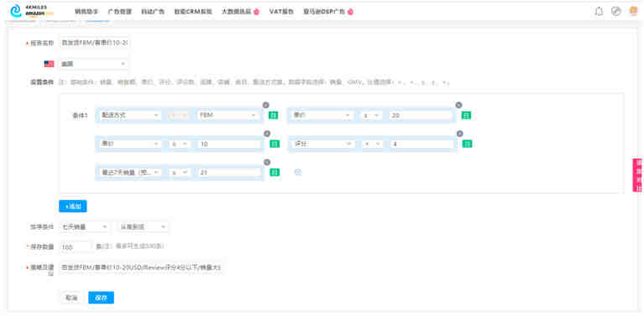Screen dimensions: 644x322
Task: Open the operator dropdown before value 20
Action: 372,115
